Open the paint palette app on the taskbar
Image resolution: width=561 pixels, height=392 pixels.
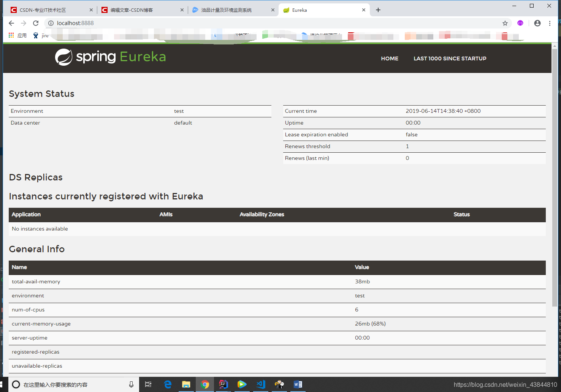[279, 384]
